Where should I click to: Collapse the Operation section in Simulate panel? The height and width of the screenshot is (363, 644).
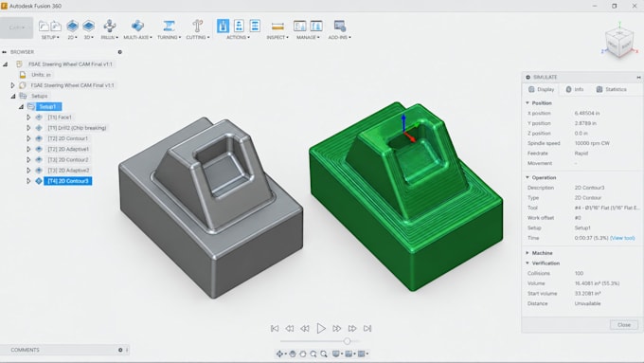click(x=528, y=177)
